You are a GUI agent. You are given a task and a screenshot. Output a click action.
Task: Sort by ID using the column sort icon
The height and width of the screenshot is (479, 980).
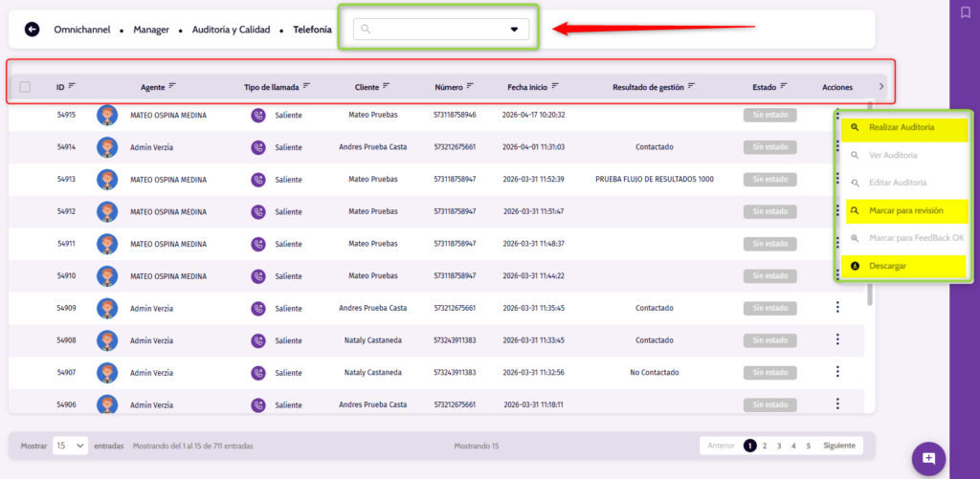tap(72, 86)
